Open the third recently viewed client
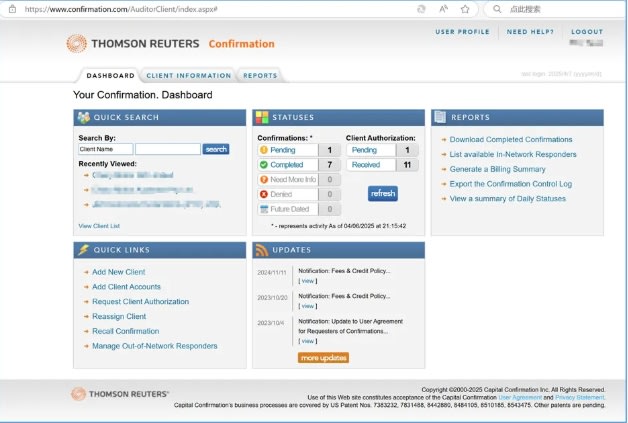The image size is (628, 423). pos(156,205)
